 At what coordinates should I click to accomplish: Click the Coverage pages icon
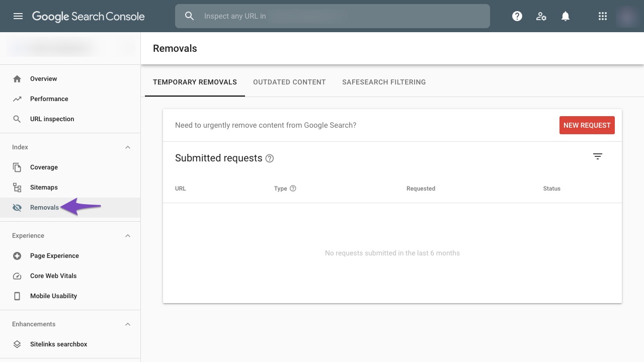coord(17,167)
